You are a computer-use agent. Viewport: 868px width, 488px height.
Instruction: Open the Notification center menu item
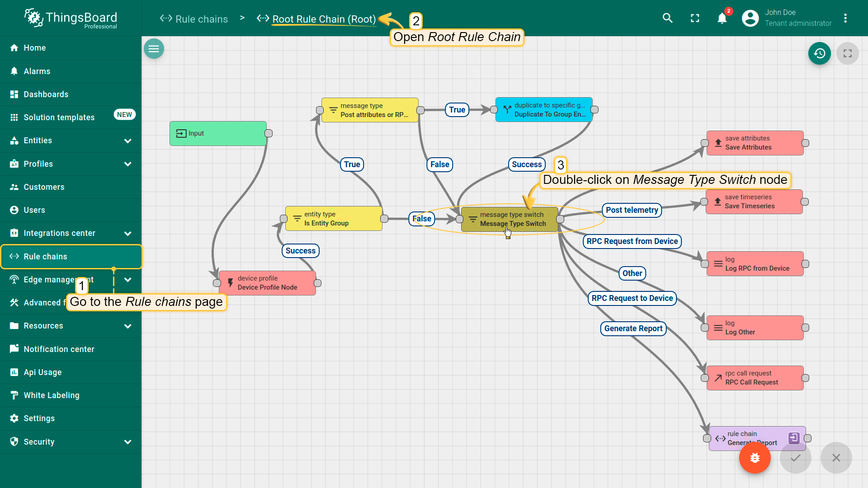(59, 349)
